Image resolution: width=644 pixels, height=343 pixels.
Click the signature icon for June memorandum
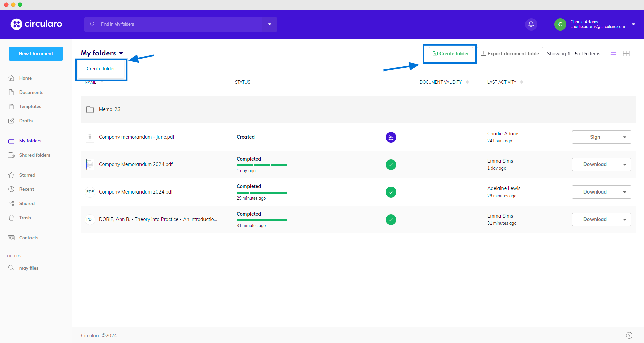tap(391, 137)
